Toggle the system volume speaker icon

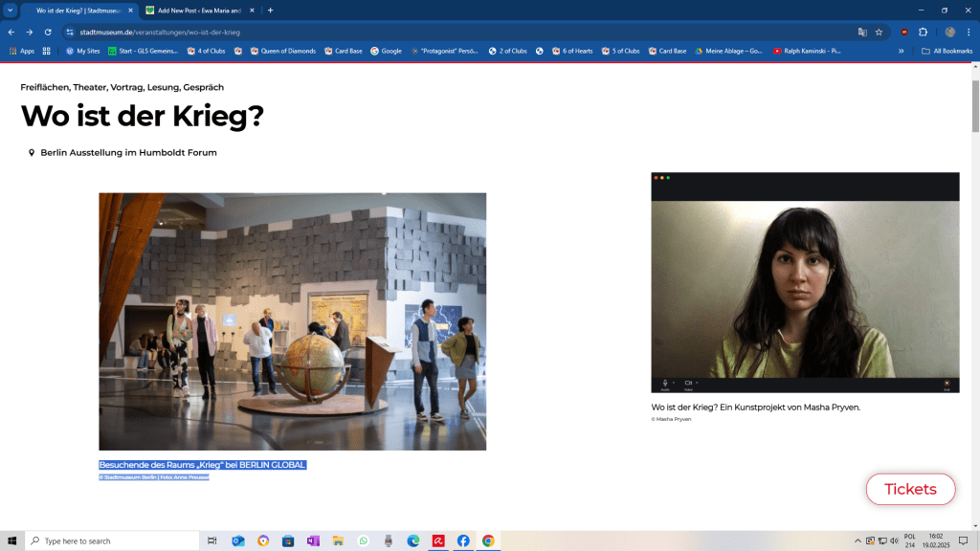pyautogui.click(x=893, y=540)
